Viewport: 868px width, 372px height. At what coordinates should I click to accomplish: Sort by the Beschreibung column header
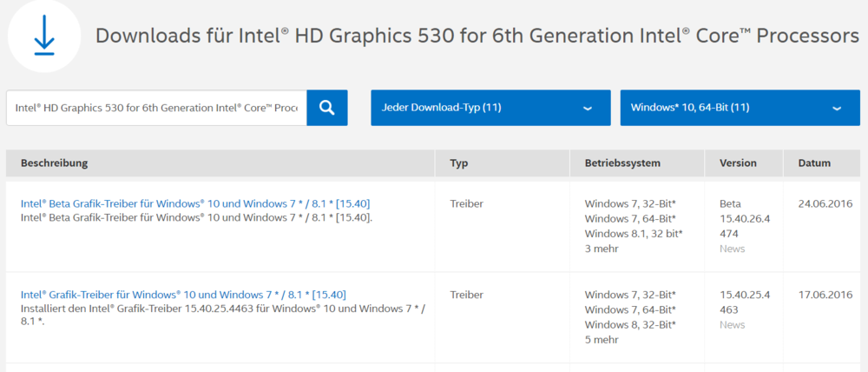point(54,163)
